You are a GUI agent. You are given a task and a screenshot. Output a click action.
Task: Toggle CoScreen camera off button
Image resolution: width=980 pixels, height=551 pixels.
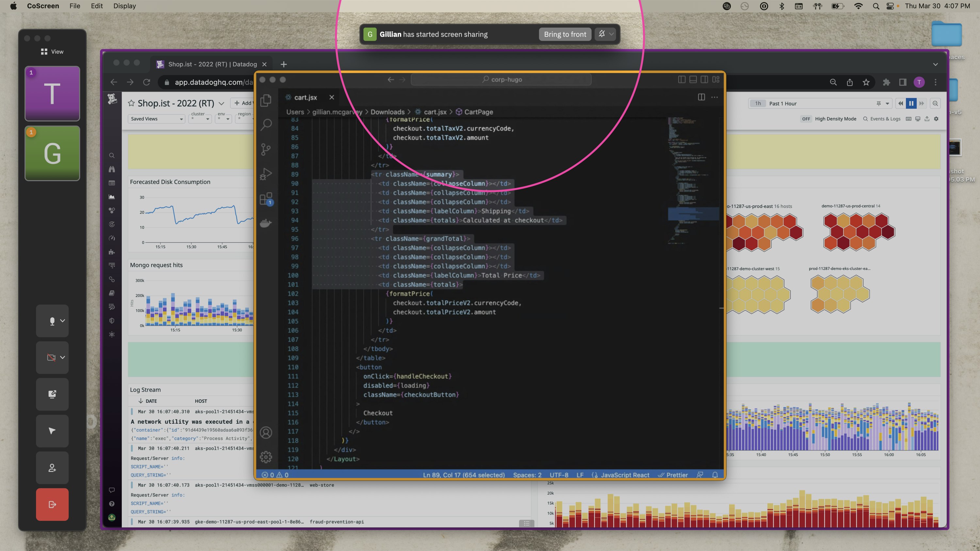point(51,357)
